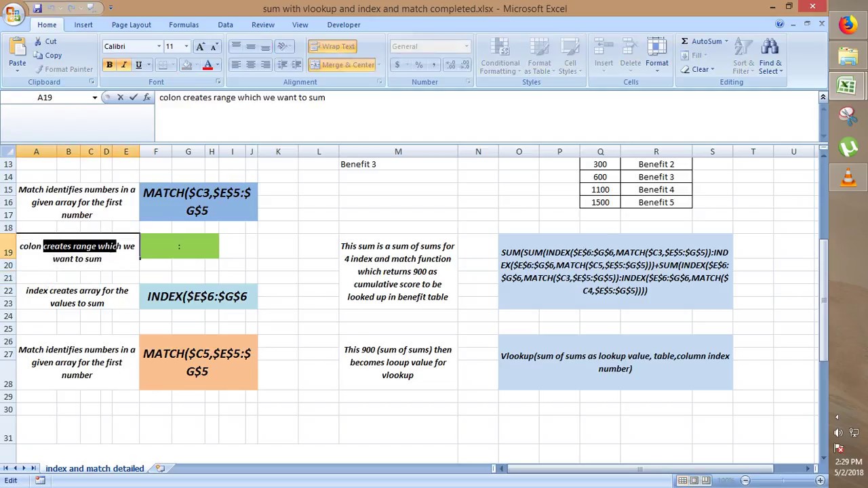Set middle vertical alignment

click(x=251, y=46)
